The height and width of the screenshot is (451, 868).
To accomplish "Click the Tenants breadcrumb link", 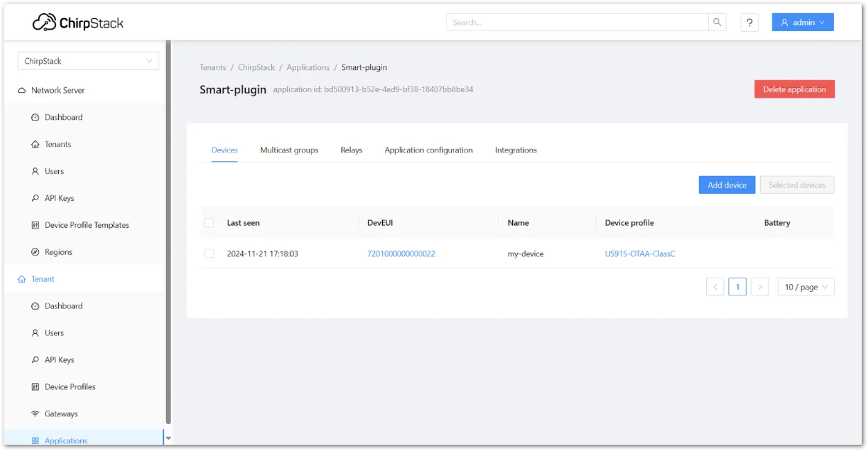I will pyautogui.click(x=213, y=68).
